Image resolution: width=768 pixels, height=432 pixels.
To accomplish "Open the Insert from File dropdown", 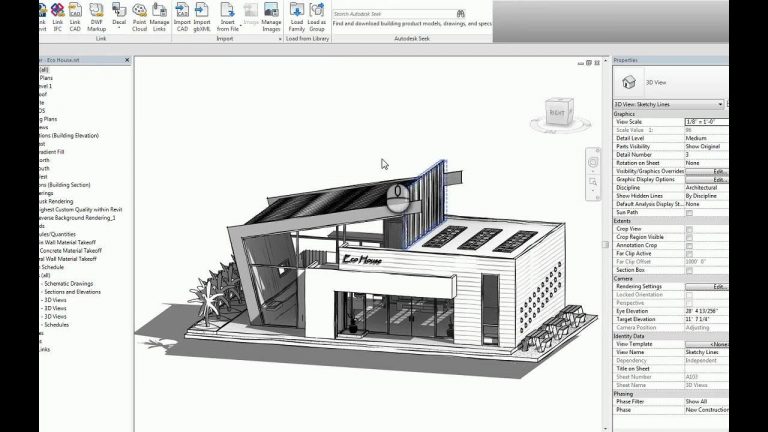I will [227, 18].
